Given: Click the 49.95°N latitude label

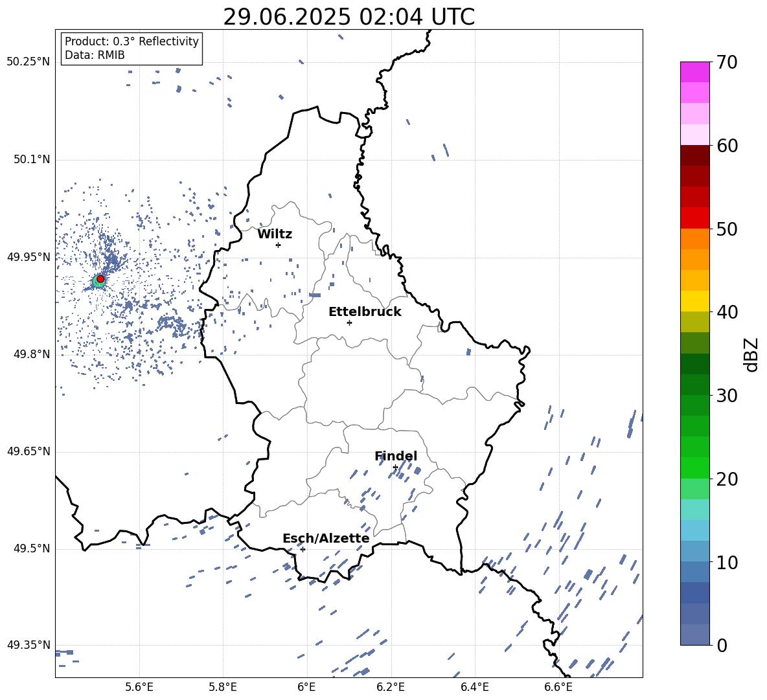Looking at the screenshot, I should (x=29, y=257).
